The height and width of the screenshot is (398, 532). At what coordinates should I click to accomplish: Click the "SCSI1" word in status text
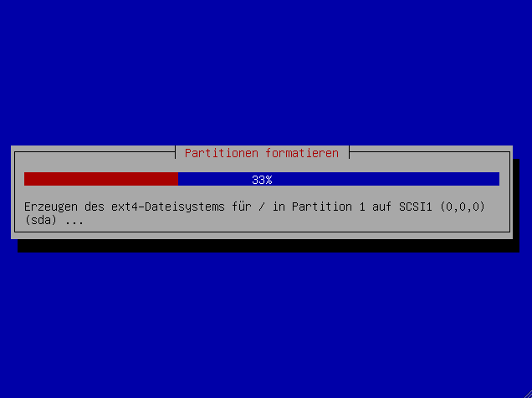click(x=415, y=207)
